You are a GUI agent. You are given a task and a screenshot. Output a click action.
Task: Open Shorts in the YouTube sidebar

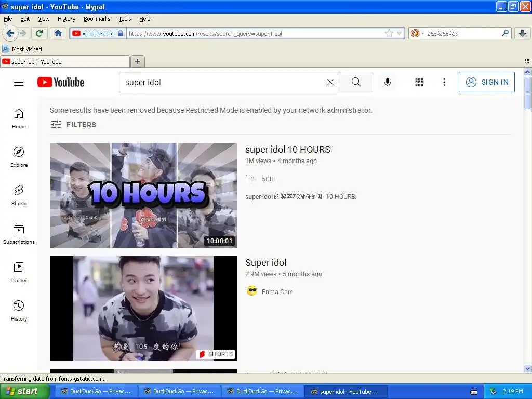pyautogui.click(x=19, y=195)
